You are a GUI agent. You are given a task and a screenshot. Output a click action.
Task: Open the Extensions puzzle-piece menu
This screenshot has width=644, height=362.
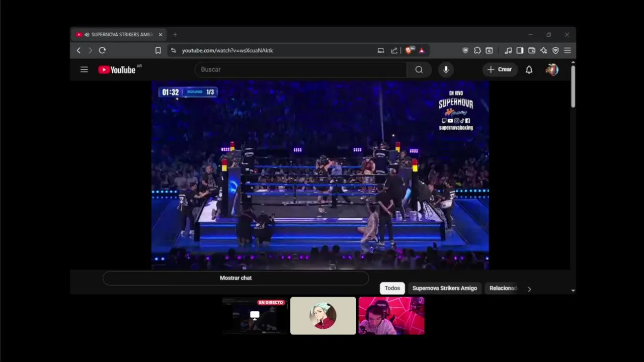[x=477, y=50]
